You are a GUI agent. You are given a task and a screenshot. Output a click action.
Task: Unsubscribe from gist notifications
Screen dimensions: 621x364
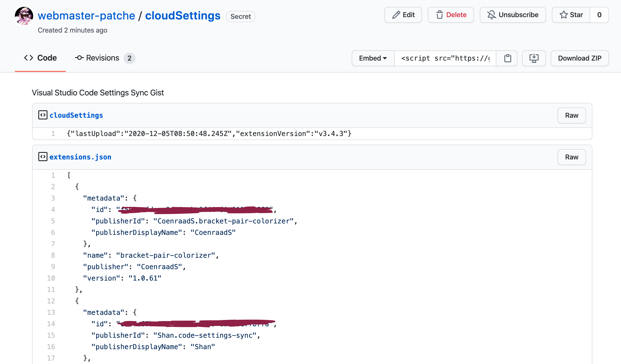point(513,15)
